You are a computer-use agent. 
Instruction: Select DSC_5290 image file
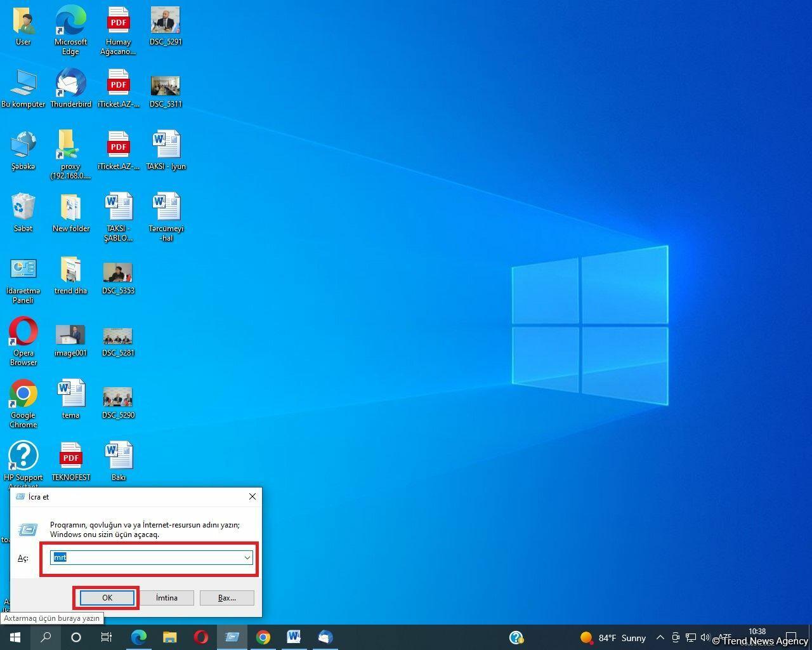point(118,403)
